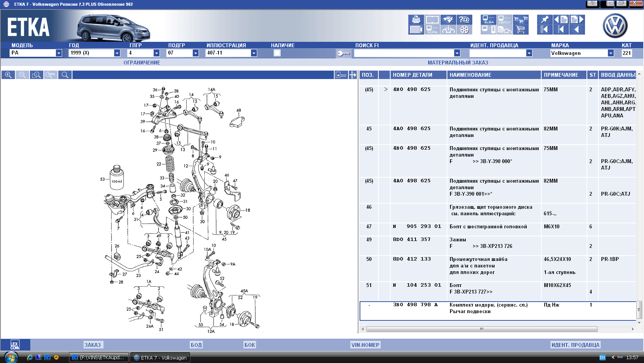Click the Windows Start button
Viewport: 644px width, 363px height.
(x=11, y=357)
